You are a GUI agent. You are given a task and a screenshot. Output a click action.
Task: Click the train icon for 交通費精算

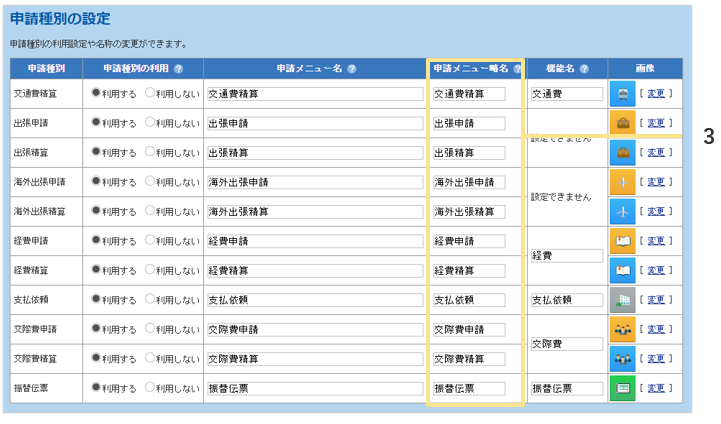click(x=623, y=94)
